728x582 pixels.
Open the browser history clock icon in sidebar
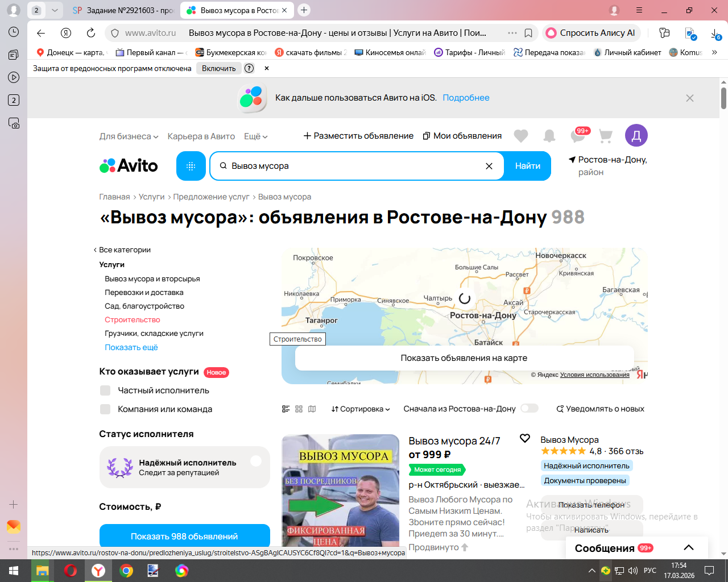point(14,32)
